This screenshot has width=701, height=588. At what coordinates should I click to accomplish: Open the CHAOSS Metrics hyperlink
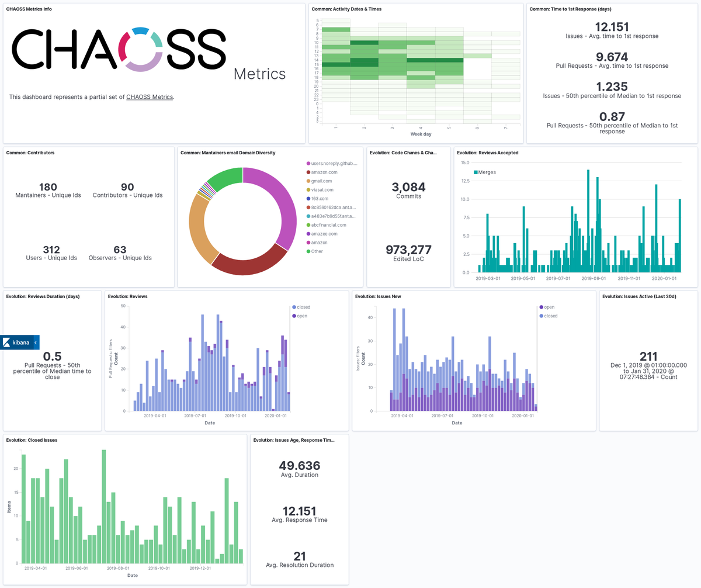click(x=150, y=97)
